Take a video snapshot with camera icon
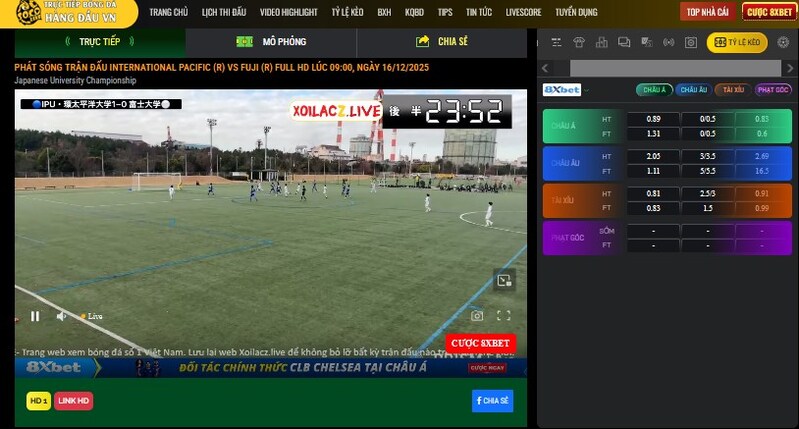Screen dimensions: 799x429 (477, 316)
